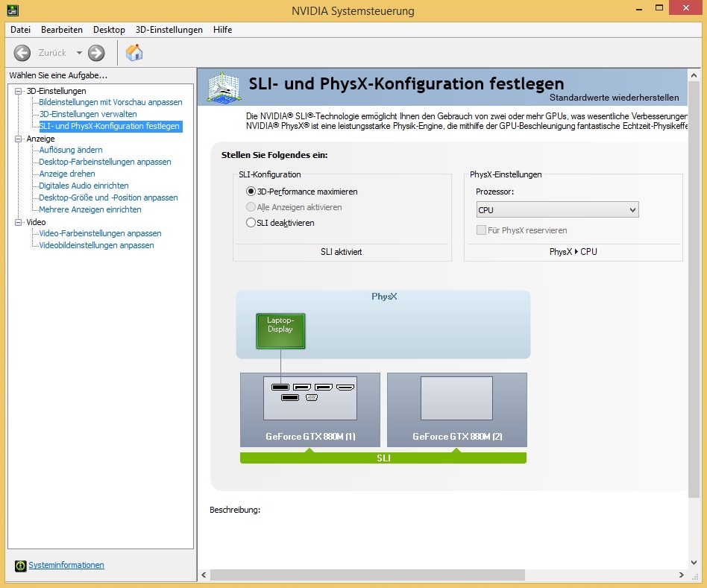Open the Hilfe menu
707x588 pixels.
pyautogui.click(x=223, y=30)
